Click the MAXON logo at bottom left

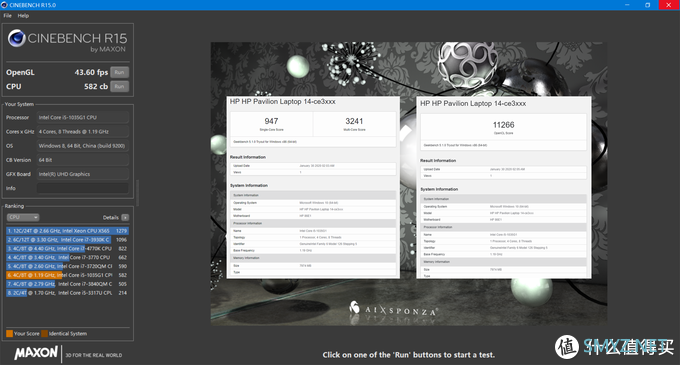[x=36, y=353]
